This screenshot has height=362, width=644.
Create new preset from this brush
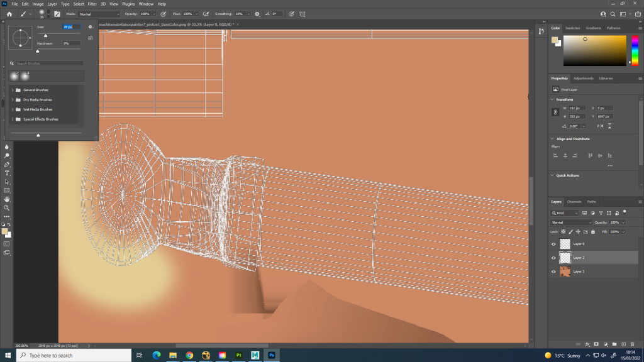91,38
